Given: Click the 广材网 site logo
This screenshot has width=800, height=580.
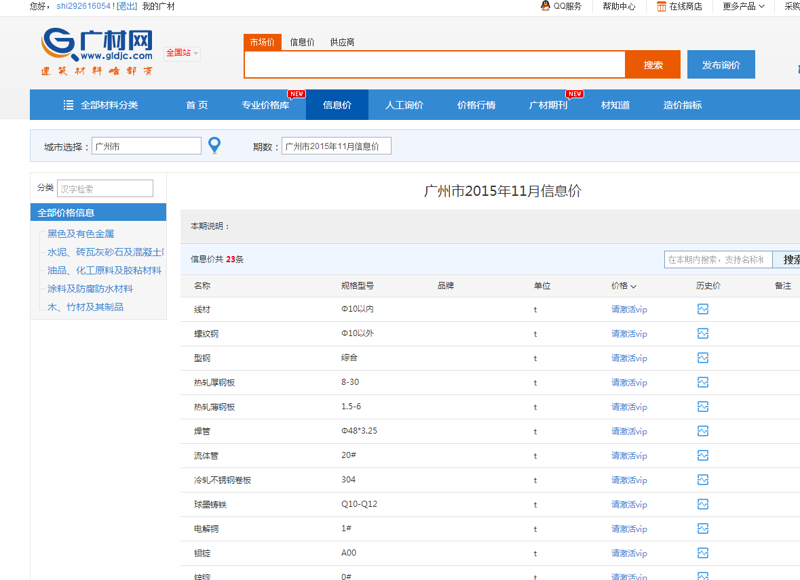Looking at the screenshot, I should click(x=97, y=52).
